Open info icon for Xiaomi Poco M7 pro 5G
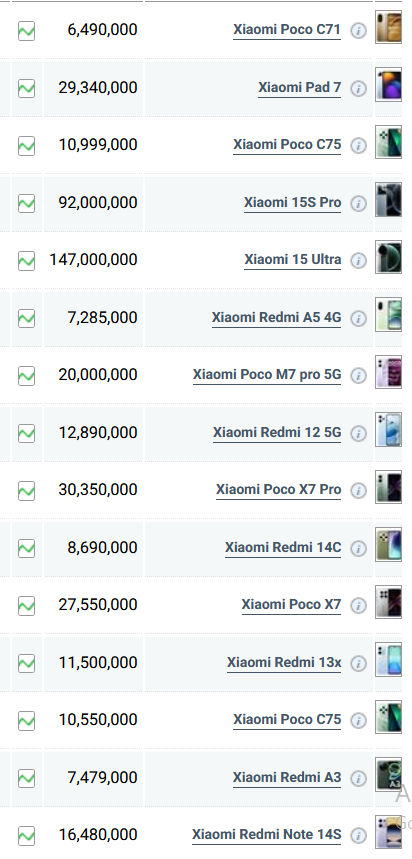 click(x=358, y=375)
